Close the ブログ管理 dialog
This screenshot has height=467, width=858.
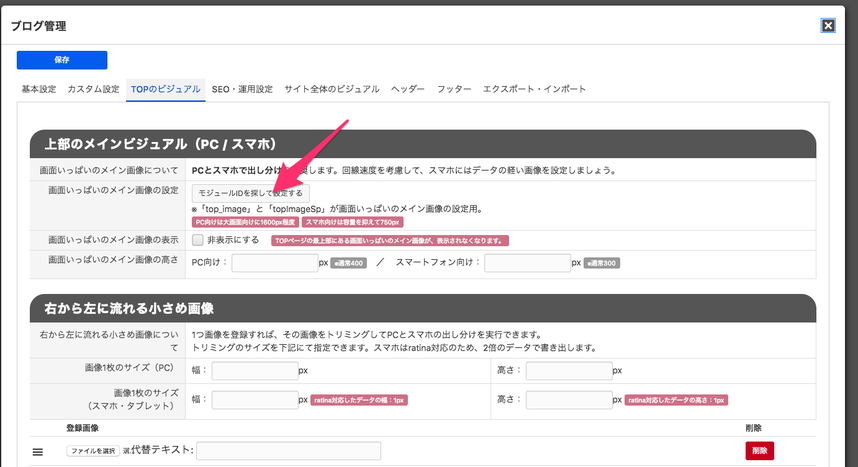point(828,26)
